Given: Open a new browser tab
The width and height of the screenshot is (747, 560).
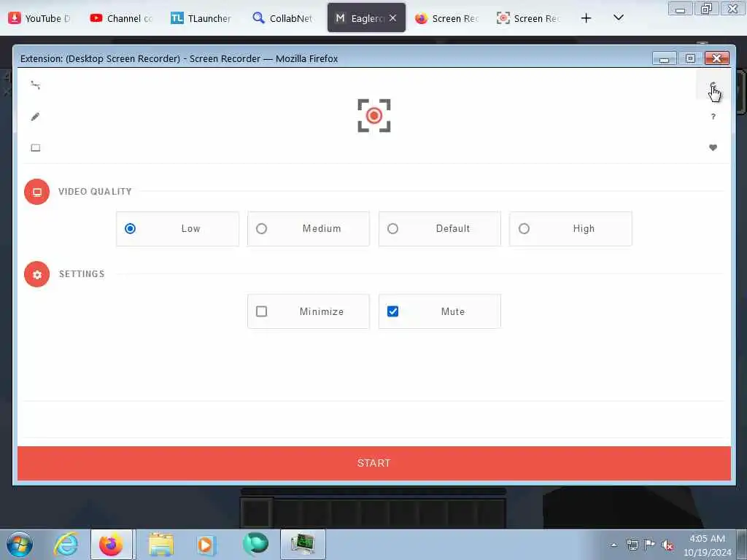Looking at the screenshot, I should click(x=586, y=18).
